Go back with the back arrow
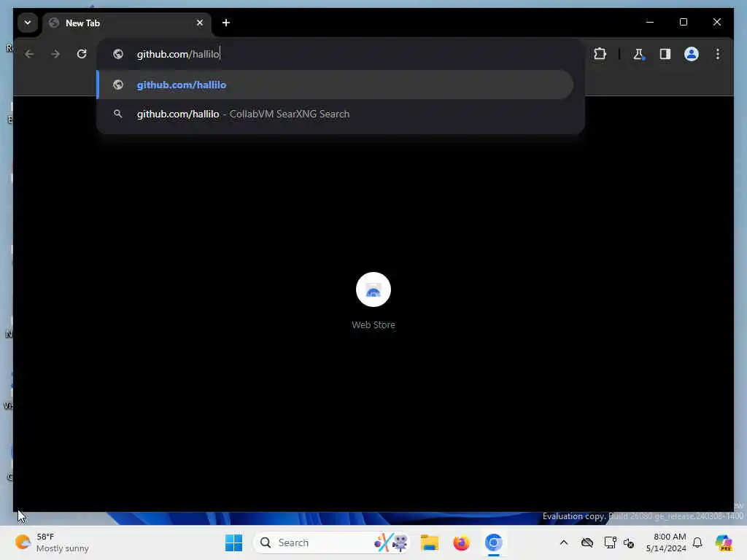Screen dimensions: 747x560 pos(29,54)
